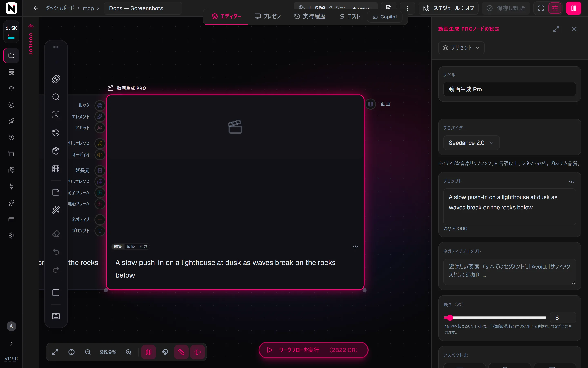The height and width of the screenshot is (368, 588).
Task: Open the rocket icon in sidebar
Action: point(11,121)
